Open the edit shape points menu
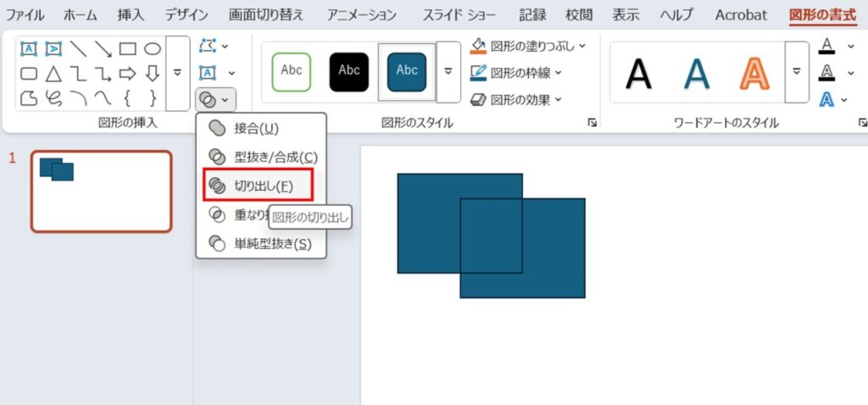Screen dimensions: 868x405 click(x=213, y=46)
